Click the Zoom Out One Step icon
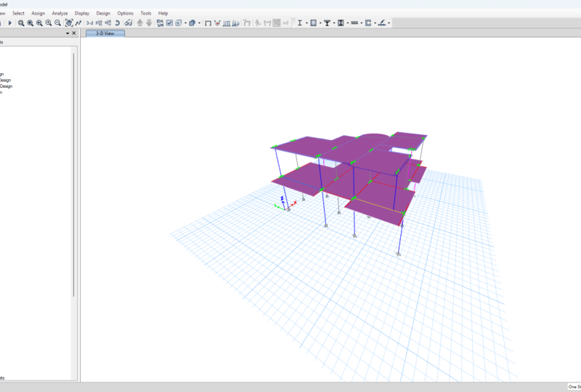Viewport: 581px width, 392px height. (58, 23)
